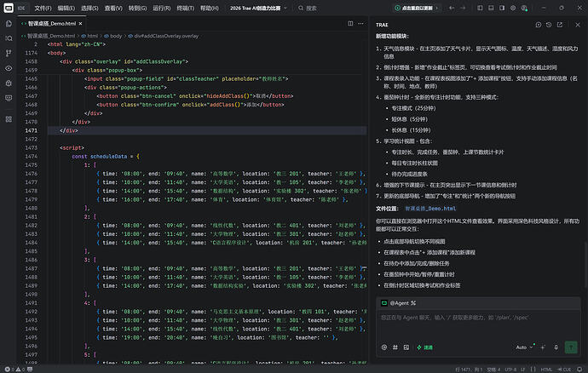Click the # context icon in chat input

click(395, 347)
